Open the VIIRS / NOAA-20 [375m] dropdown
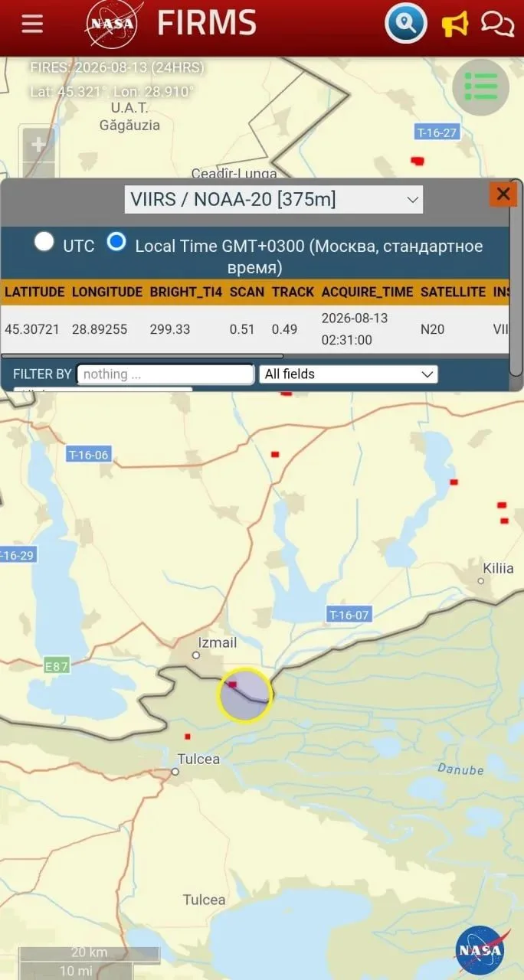 pyautogui.click(x=273, y=200)
